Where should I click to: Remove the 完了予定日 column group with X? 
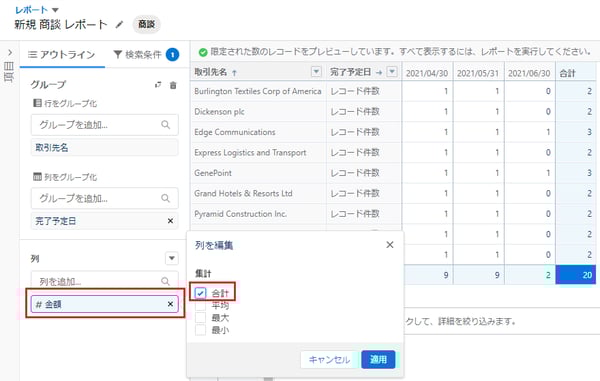click(170, 221)
